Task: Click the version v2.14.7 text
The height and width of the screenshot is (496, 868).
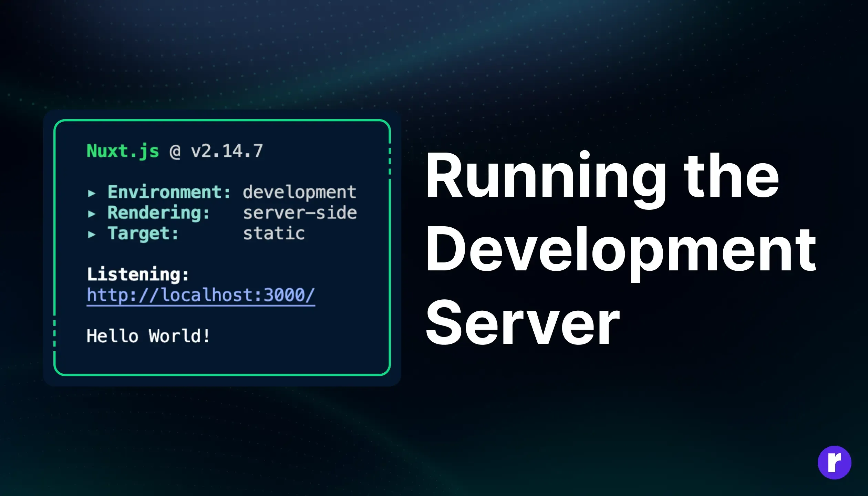Action: point(227,151)
